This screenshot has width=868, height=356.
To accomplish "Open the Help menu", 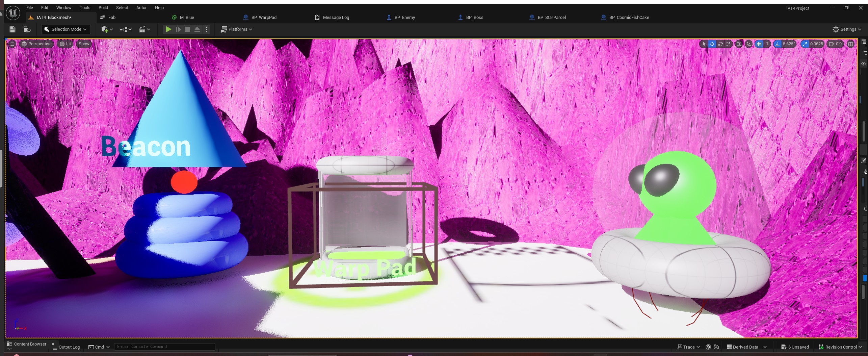I will tap(159, 7).
